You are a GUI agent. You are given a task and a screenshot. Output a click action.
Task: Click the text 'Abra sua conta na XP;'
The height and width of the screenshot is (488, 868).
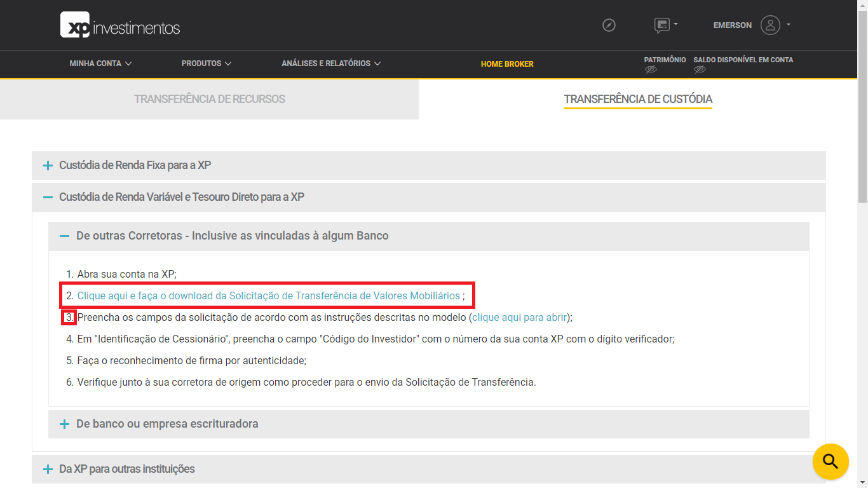[126, 274]
